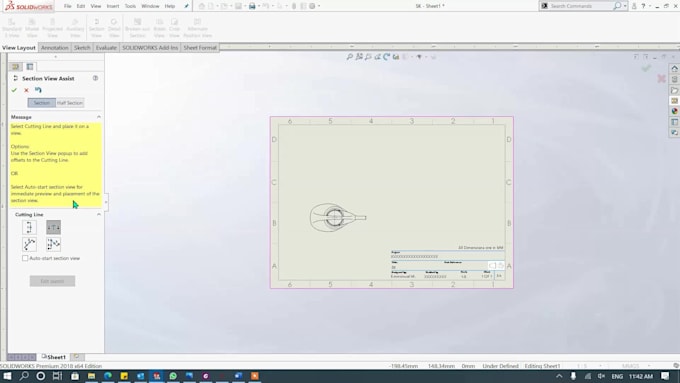This screenshot has height=383, width=680.
Task: Open the Window menu
Action: 150,6
